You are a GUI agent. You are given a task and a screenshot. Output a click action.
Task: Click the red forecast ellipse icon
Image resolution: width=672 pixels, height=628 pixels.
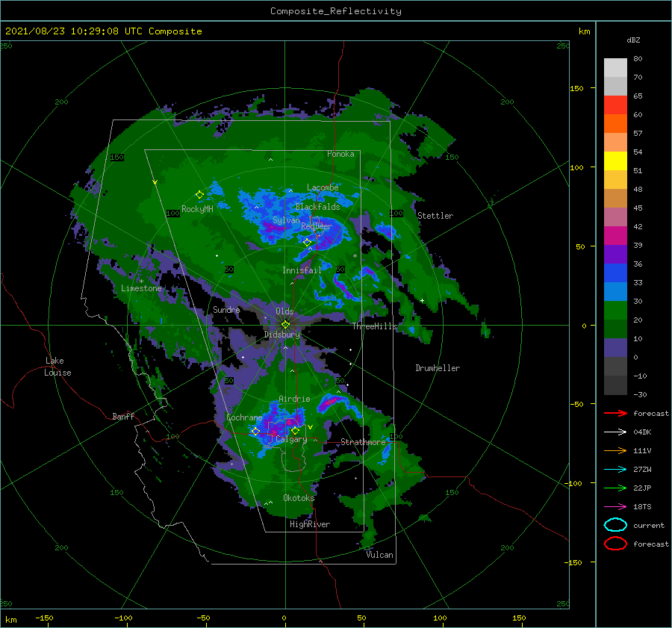click(615, 544)
